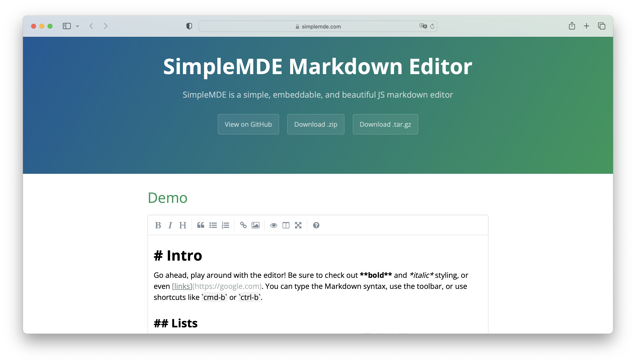Viewport: 636px width, 364px height.
Task: Toggle markdown preview eye icon
Action: pos(274,225)
